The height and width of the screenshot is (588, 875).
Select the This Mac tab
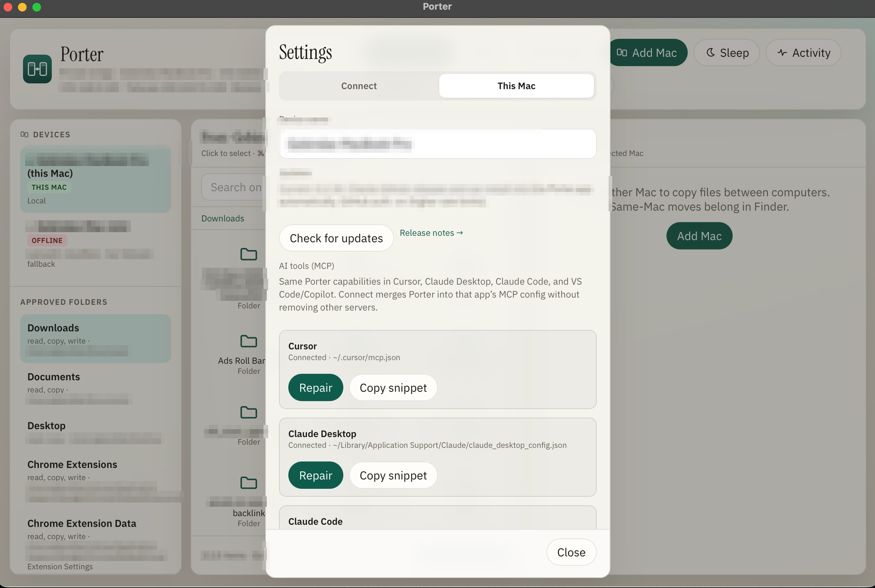[516, 86]
